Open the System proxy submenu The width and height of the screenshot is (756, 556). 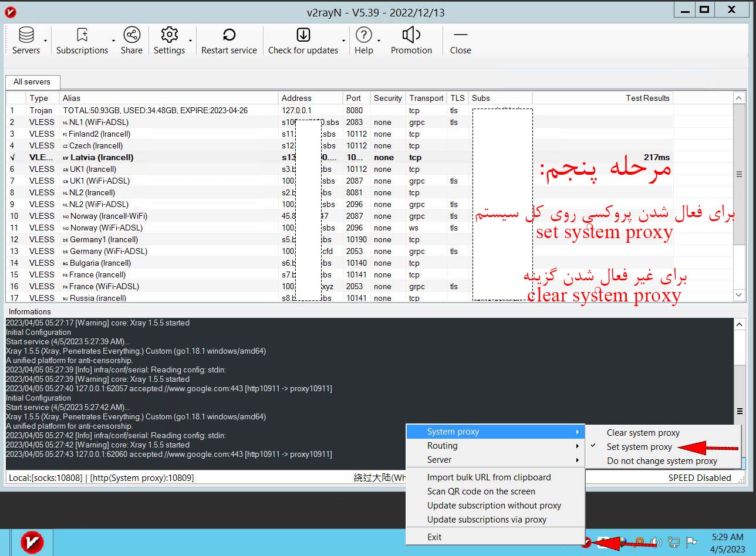[495, 432]
